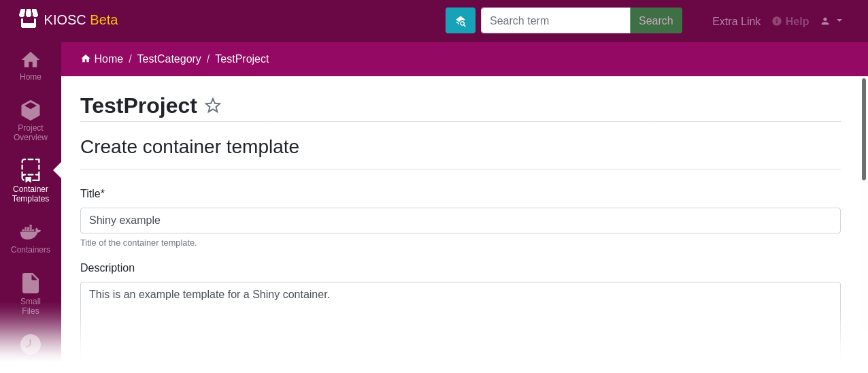Screen dimensions: 868x373
Task: Open the timeline clock icon in the sidebar
Action: coord(31,344)
